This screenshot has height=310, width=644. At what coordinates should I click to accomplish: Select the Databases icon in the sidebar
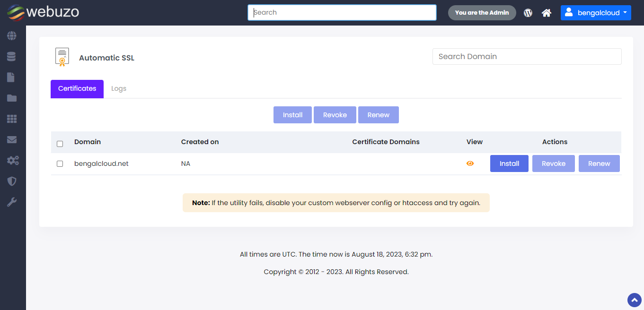click(12, 56)
